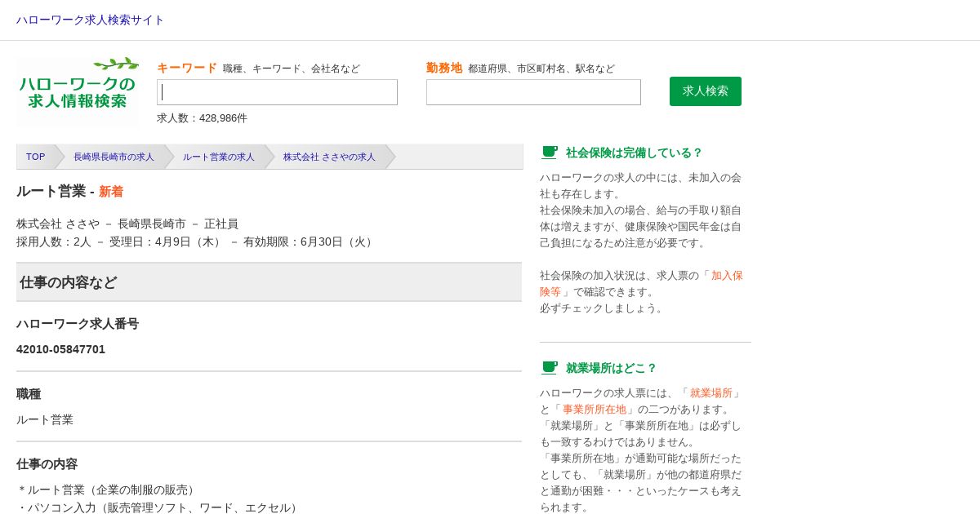Click the green 求人検索 button
Image resolution: width=980 pixels, height=514 pixels.
[706, 91]
